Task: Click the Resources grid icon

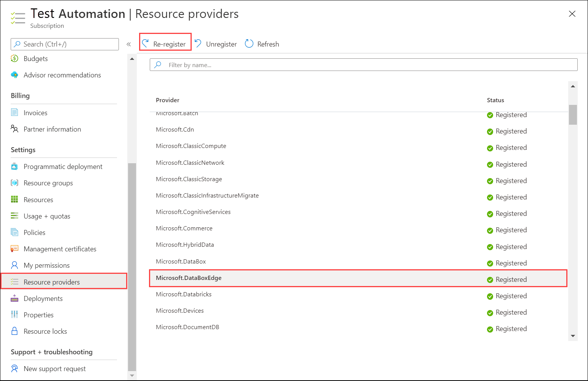Action: pos(14,199)
